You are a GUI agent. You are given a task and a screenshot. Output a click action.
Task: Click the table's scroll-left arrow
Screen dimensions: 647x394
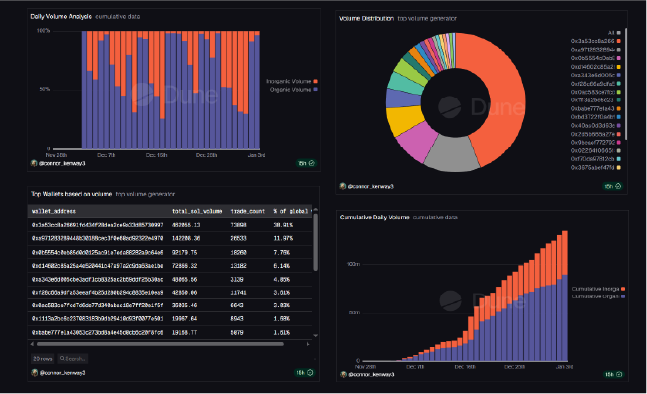[x=32, y=344]
